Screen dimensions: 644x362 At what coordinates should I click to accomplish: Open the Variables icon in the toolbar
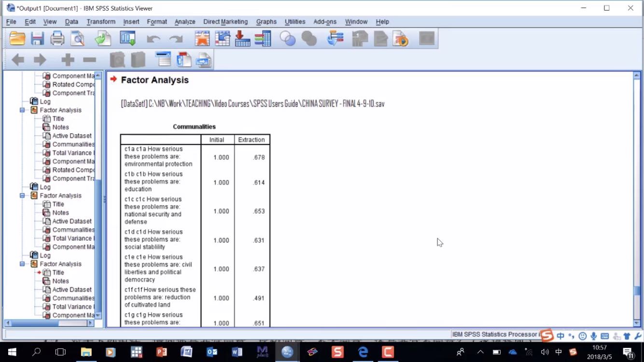tap(263, 39)
